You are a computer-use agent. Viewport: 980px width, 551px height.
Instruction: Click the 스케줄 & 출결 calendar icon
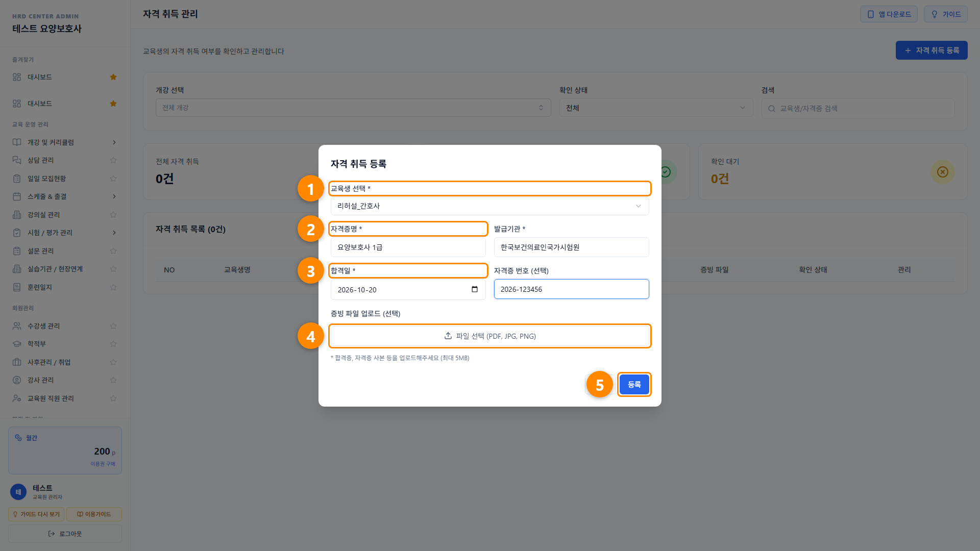click(17, 196)
